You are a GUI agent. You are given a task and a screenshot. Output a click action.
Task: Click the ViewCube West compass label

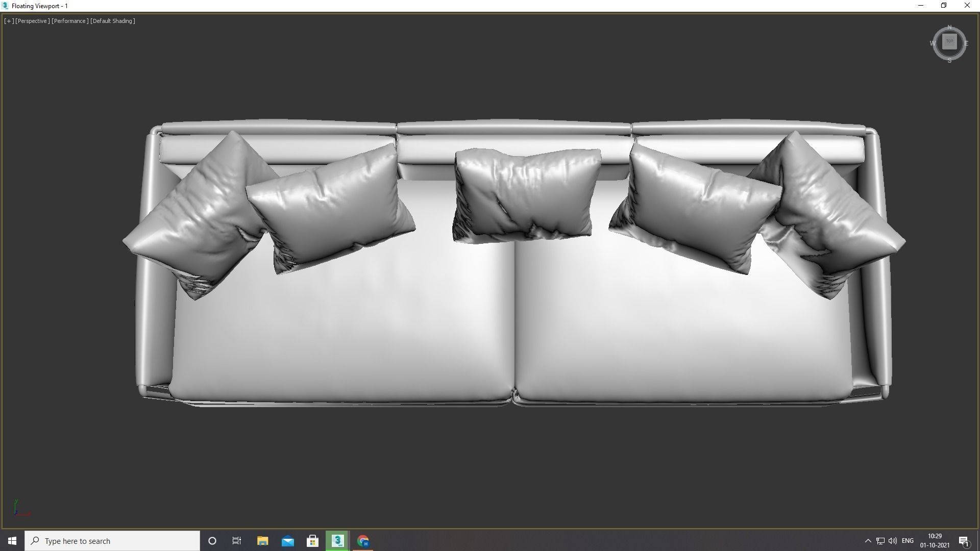pos(933,43)
